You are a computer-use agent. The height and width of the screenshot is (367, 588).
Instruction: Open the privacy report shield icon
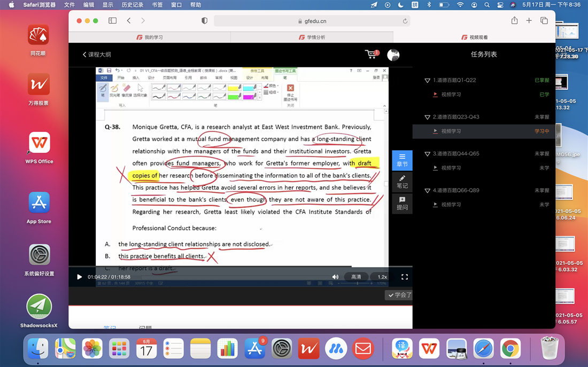[204, 21]
